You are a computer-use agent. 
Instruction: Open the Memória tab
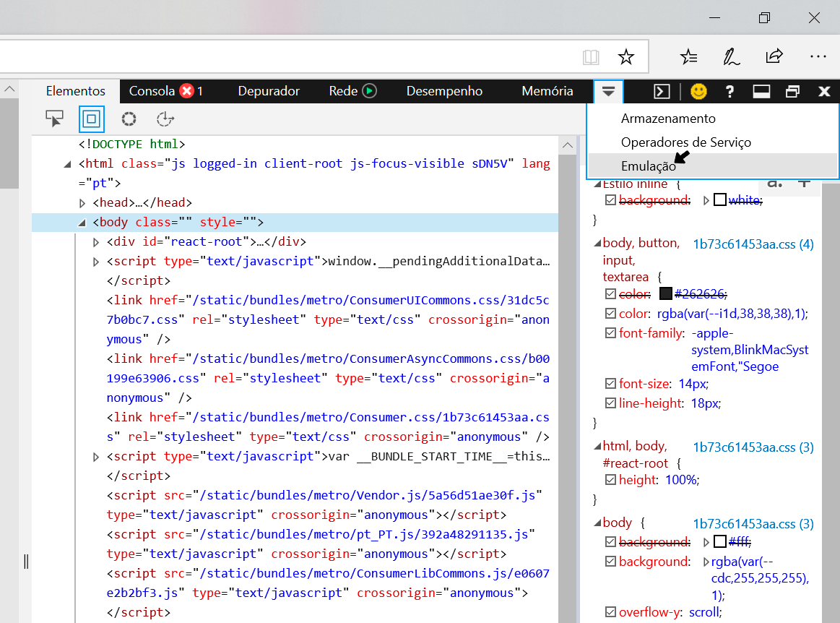(x=547, y=91)
